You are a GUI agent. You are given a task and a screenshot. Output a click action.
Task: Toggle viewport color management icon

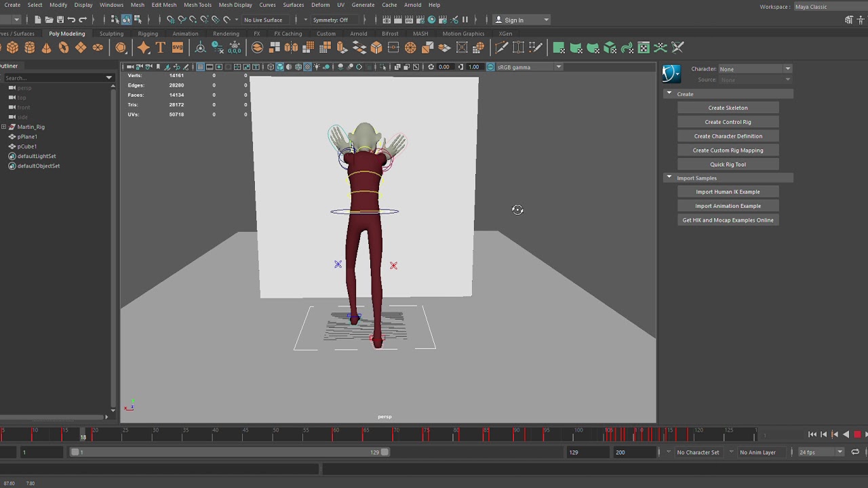pyautogui.click(x=490, y=67)
